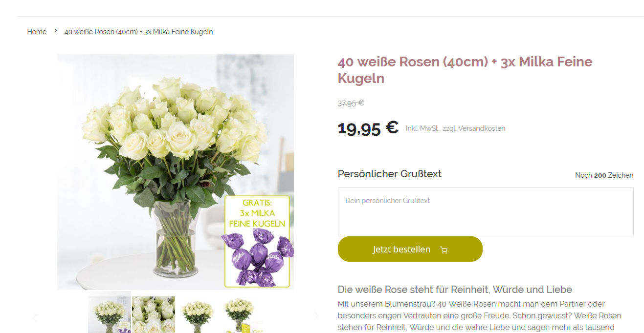Click the Inkl. MwSt., zzgl. Versandkosten note
Viewport: 644px width, 333px height.
[455, 128]
